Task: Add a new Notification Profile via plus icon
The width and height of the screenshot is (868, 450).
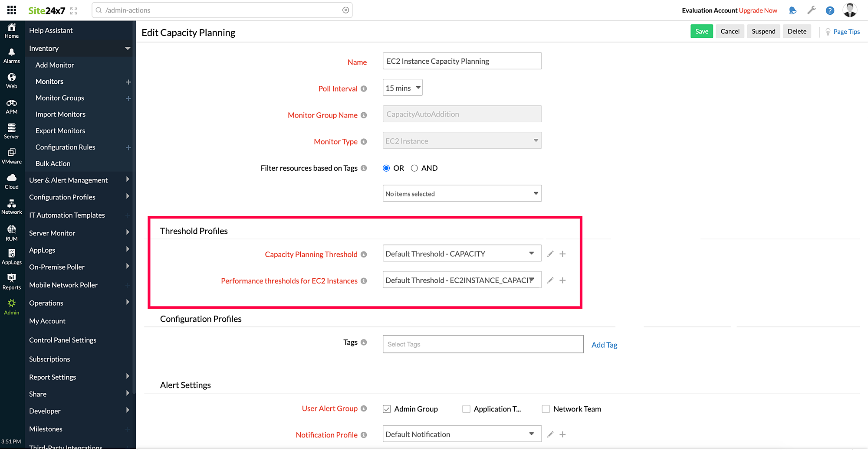Action: tap(562, 434)
